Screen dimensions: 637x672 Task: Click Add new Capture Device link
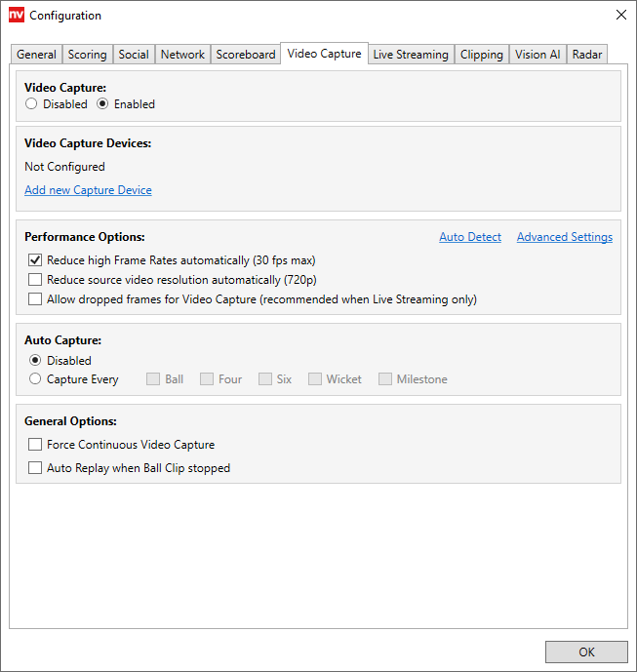88,190
